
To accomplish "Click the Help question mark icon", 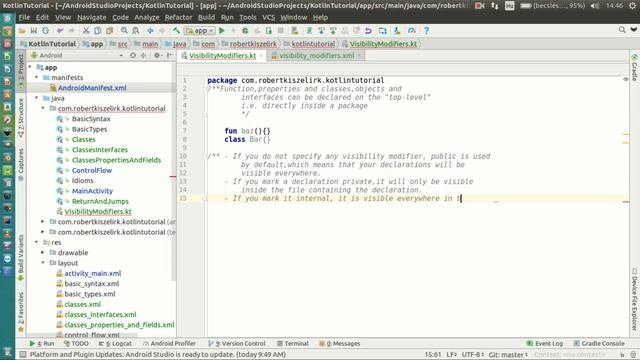I will click(x=427, y=31).
